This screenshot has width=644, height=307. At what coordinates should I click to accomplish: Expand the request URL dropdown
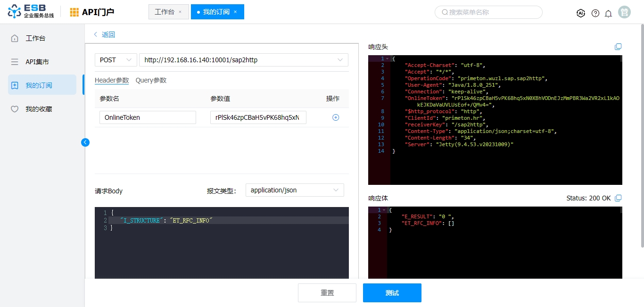tap(340, 60)
